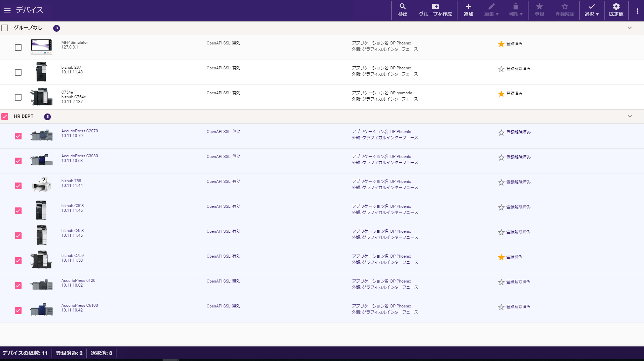Screen dimensions: 644x361
Task: Click AccurioPress C6100's star icon
Action: 501,307
